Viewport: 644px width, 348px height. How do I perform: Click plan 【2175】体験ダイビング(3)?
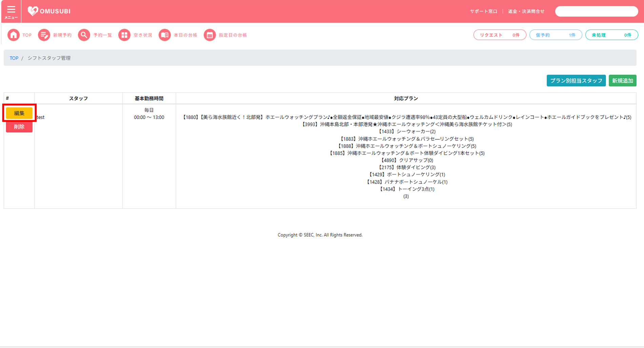click(x=406, y=167)
